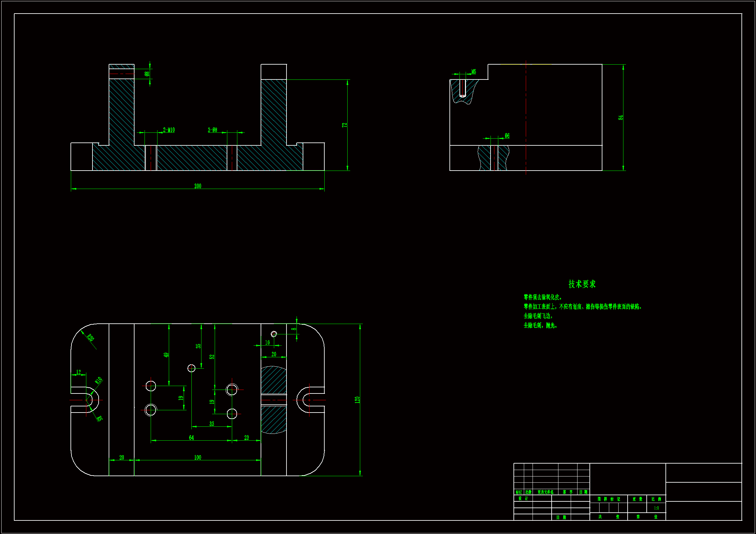Select the 64 hole spacing dimension
Screen dimensions: 756x534
tap(191, 438)
